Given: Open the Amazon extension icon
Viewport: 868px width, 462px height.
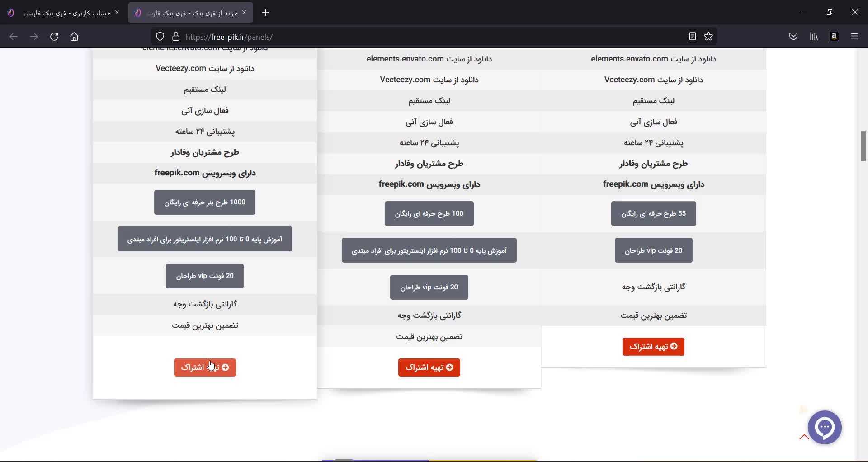Looking at the screenshot, I should coord(834,37).
